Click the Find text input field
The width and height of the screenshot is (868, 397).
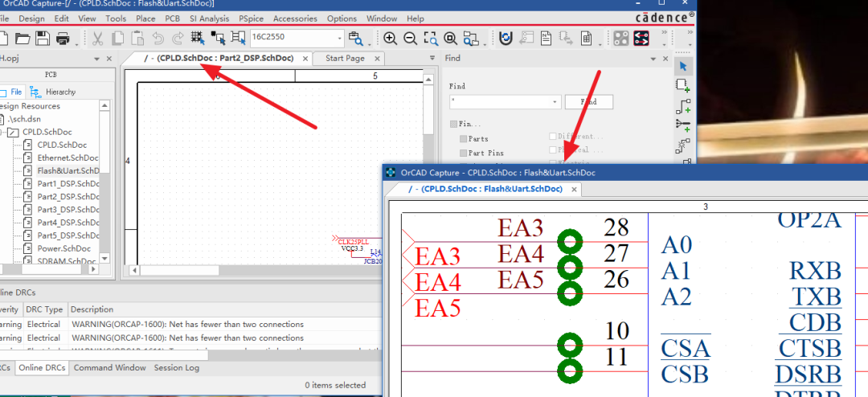[500, 102]
